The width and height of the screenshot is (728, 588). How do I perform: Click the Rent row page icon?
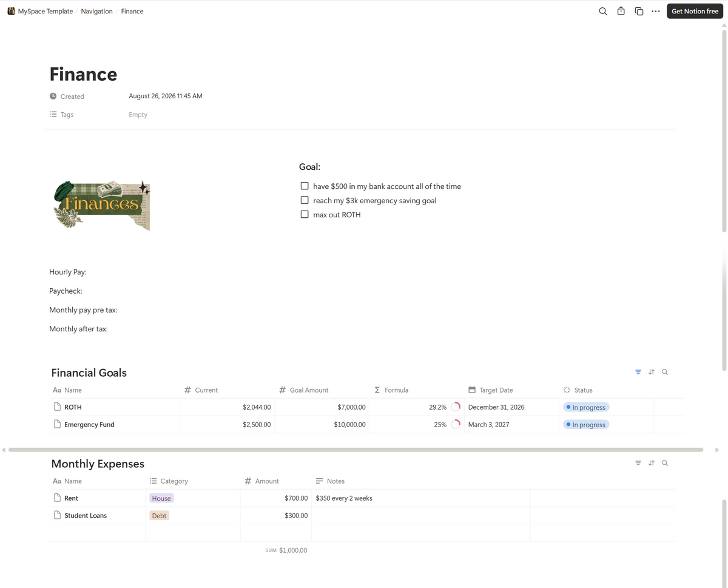(x=57, y=498)
